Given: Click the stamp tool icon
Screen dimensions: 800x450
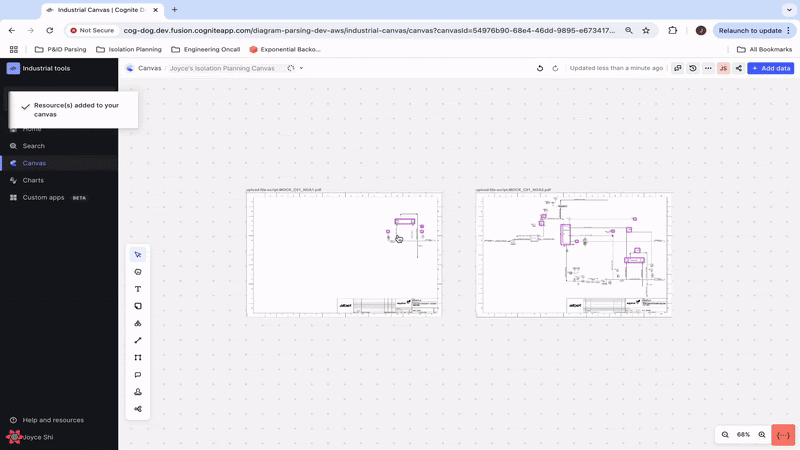Looking at the screenshot, I should [x=138, y=392].
